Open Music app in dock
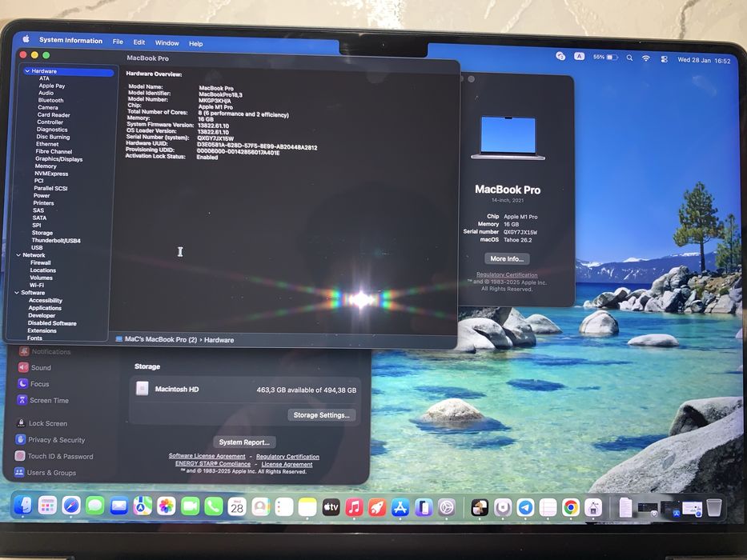 click(x=354, y=507)
